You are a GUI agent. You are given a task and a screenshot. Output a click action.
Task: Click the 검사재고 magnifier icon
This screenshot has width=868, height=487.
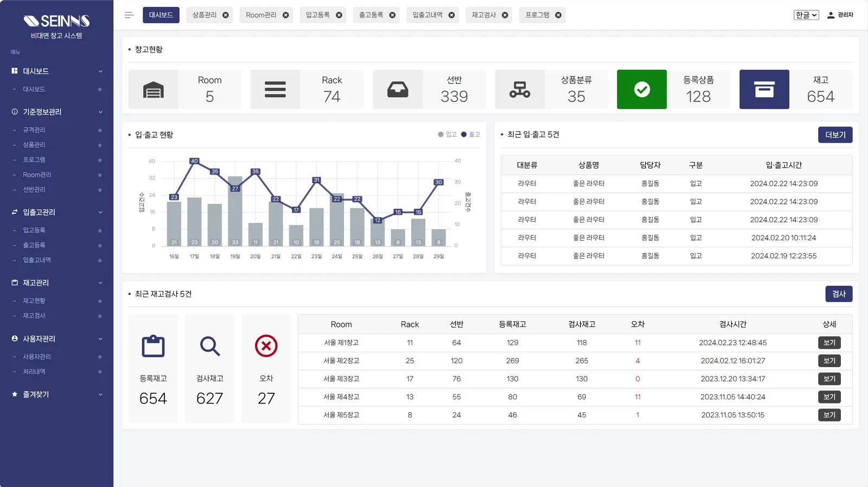click(x=210, y=346)
